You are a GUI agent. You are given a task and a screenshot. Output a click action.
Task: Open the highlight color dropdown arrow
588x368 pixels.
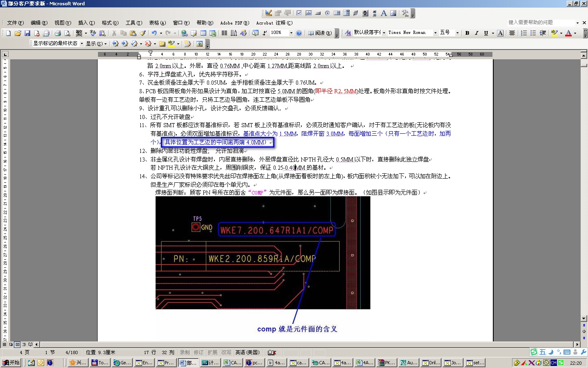point(561,33)
